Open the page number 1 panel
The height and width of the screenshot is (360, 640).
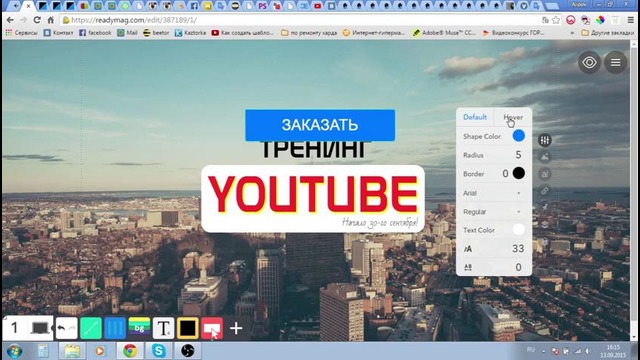tap(14, 328)
